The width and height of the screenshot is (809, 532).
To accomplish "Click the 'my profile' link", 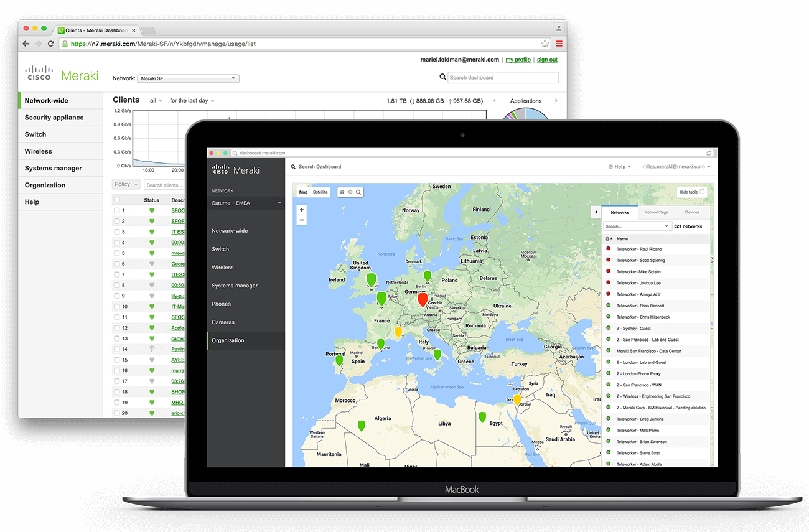I will 518,60.
